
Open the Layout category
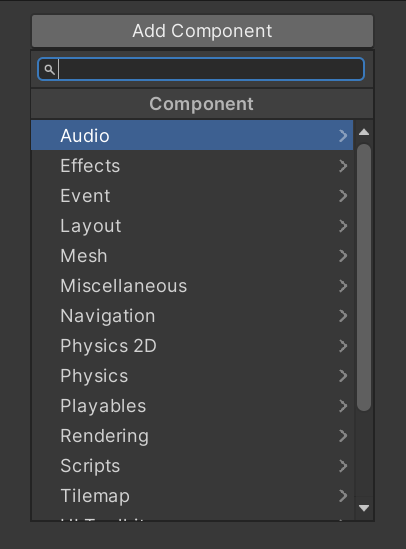(192, 226)
